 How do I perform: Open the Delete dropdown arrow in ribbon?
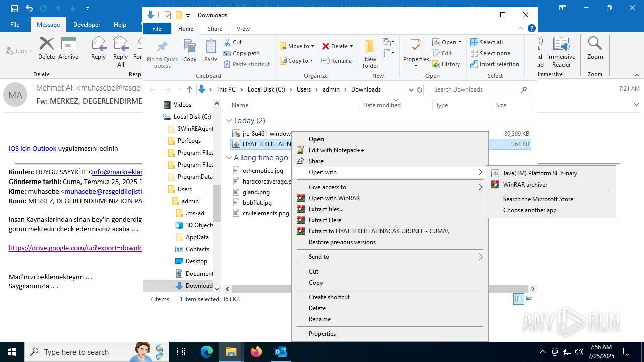coord(351,46)
